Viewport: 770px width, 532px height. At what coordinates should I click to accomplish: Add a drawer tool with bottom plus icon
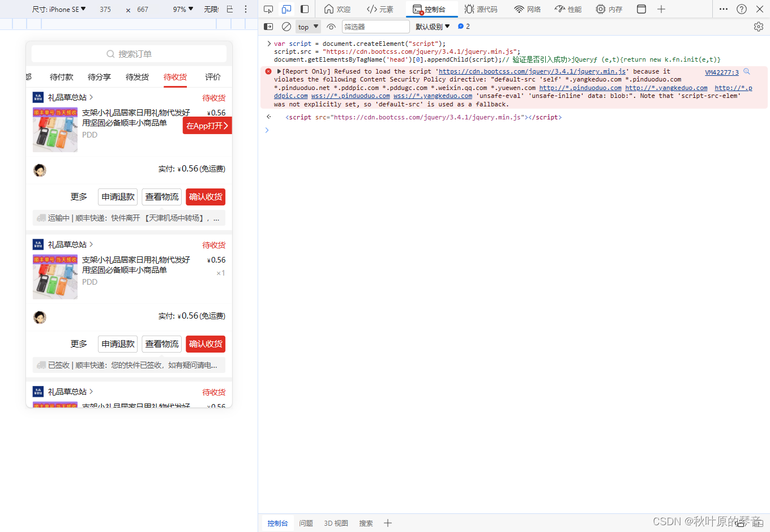[388, 524]
